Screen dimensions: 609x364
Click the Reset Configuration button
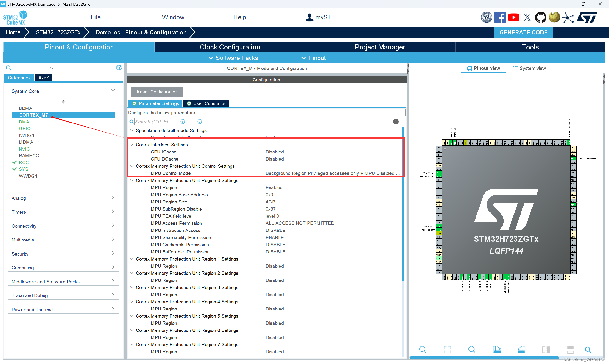pos(157,92)
